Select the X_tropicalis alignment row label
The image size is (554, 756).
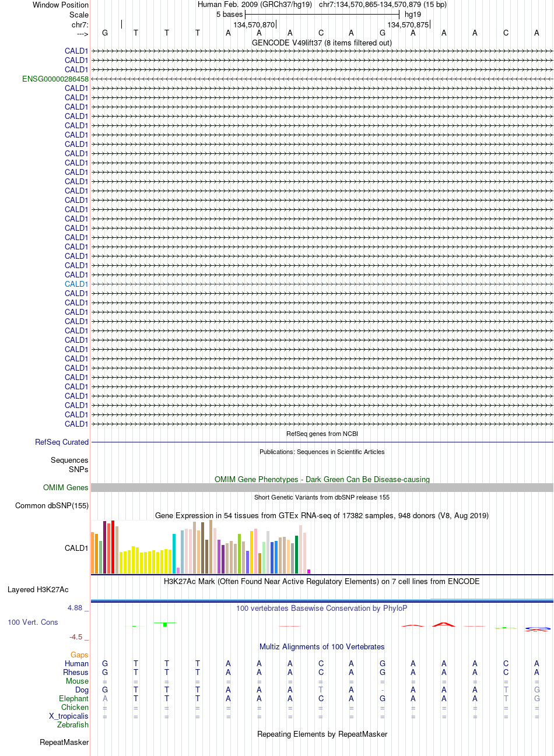69,716
